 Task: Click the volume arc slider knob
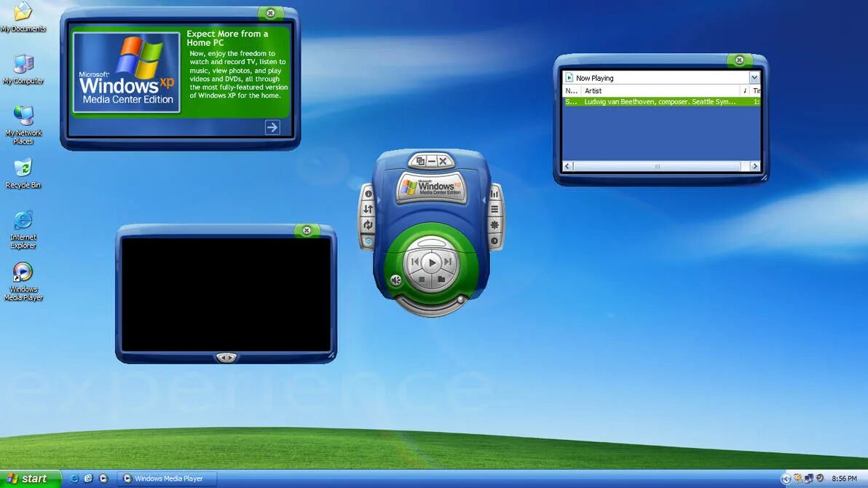[x=460, y=299]
